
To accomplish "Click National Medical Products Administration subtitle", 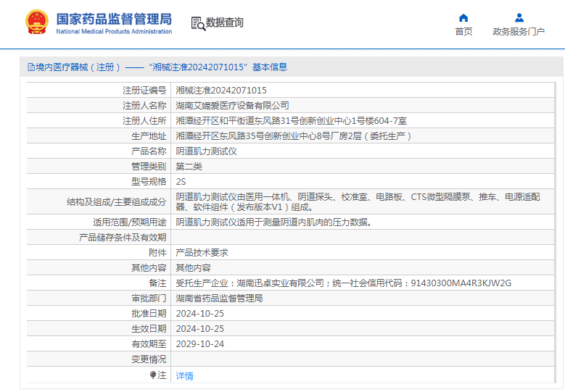I will 114,32.
